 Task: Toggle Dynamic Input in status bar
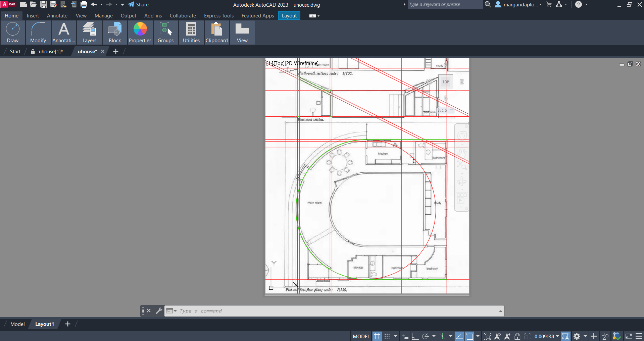[405, 336]
